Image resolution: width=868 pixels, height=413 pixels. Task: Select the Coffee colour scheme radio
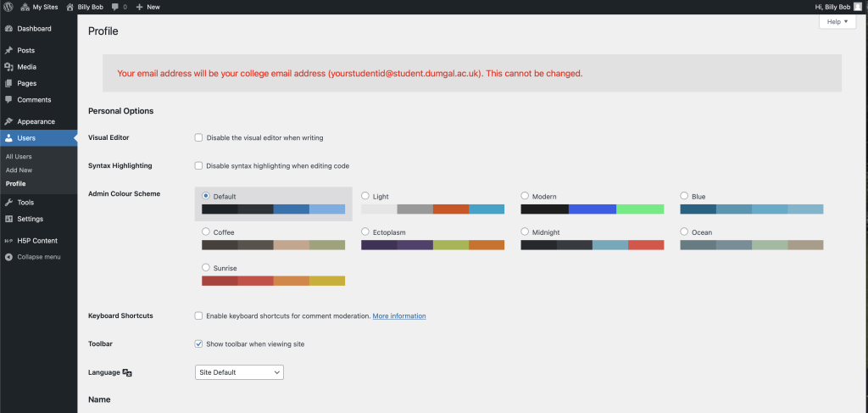tap(206, 232)
